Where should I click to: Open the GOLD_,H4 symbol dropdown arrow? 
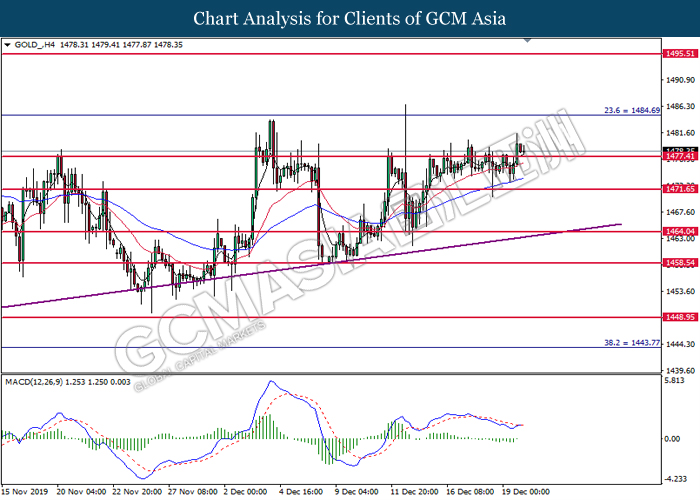(x=7, y=45)
